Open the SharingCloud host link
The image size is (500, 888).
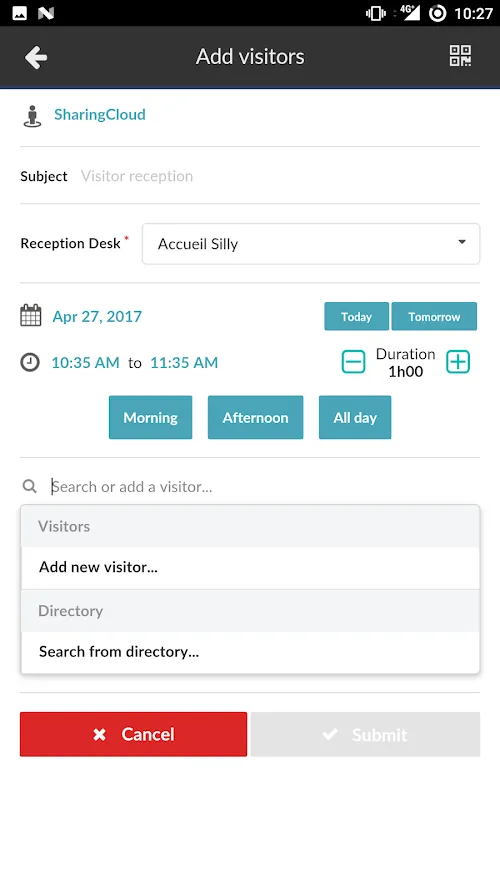point(100,114)
